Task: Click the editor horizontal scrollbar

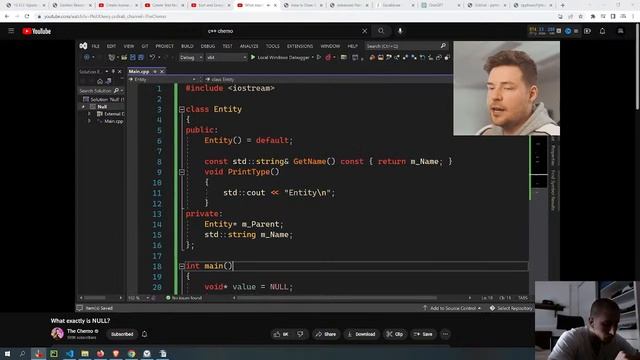Action: coord(337,298)
